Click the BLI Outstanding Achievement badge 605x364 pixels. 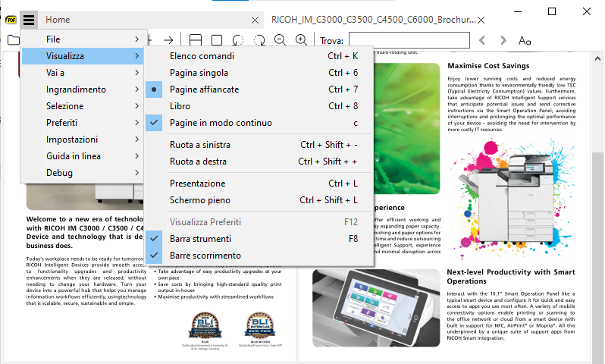point(205,326)
